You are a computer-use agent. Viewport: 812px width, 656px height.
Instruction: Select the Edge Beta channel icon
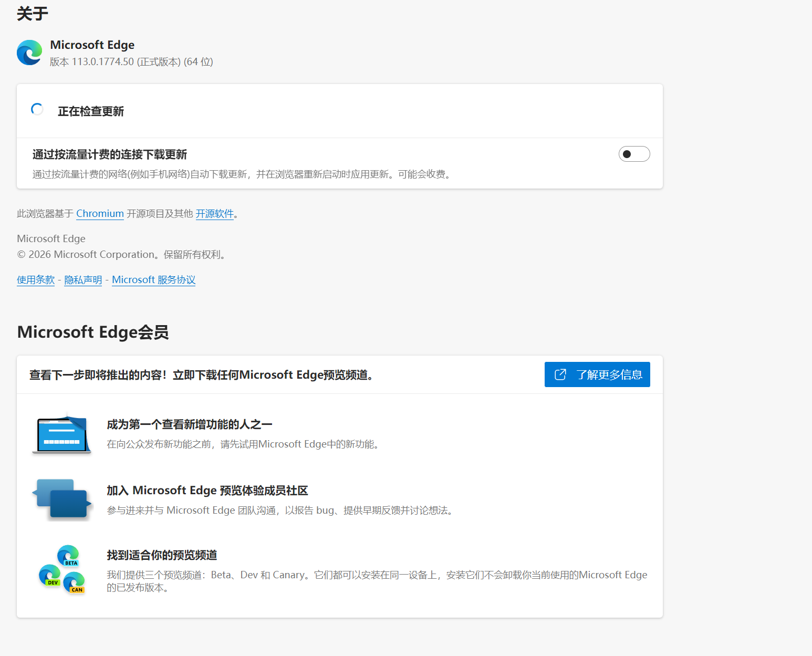pyautogui.click(x=68, y=556)
